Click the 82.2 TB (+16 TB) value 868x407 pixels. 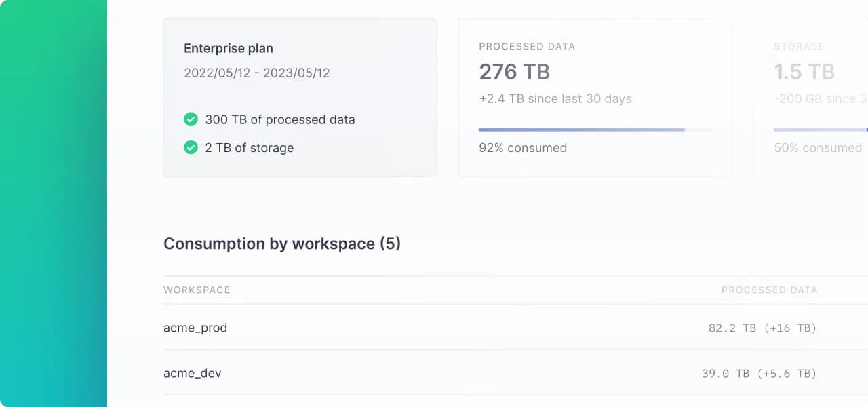pos(762,328)
